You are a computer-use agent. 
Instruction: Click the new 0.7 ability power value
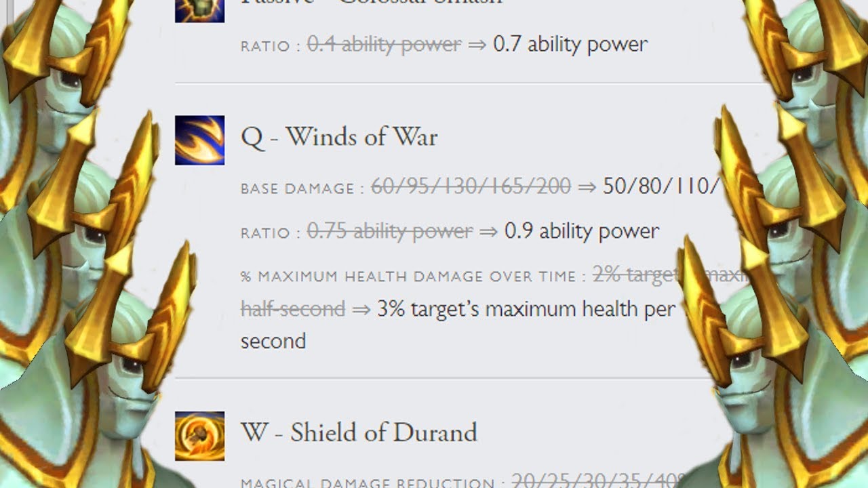coord(570,45)
